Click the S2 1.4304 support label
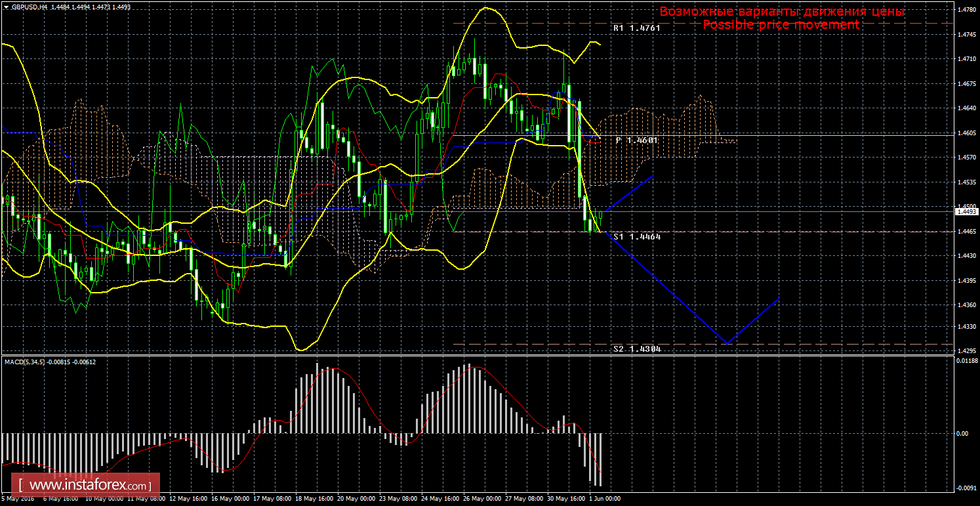Image resolution: width=980 pixels, height=506 pixels. point(636,349)
